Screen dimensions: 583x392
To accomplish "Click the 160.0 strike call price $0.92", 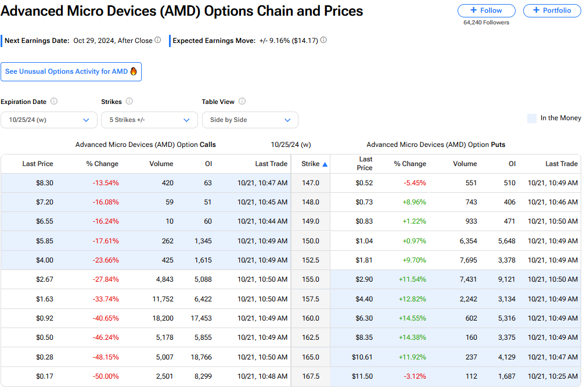I will (45, 318).
